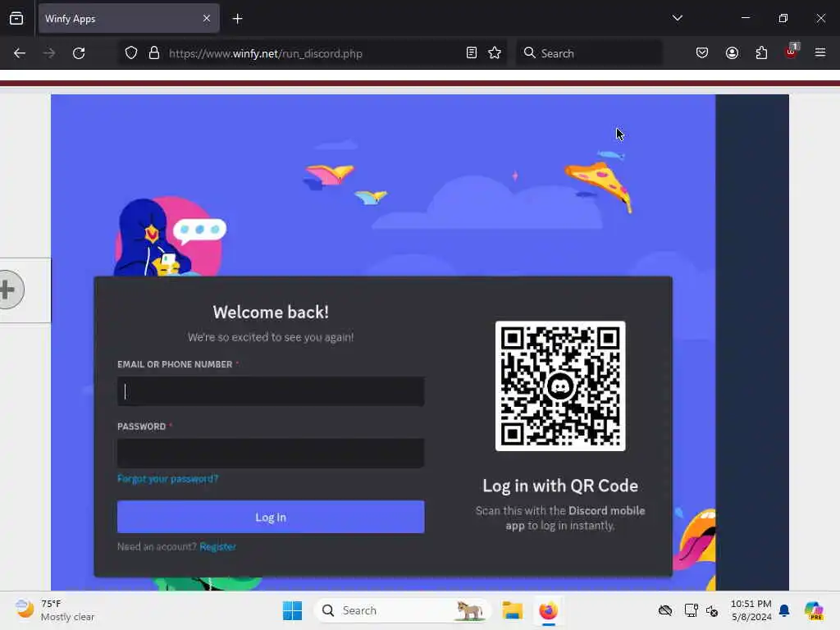Image resolution: width=840 pixels, height=630 pixels.
Task: Open the notification bell icon
Action: tap(784, 610)
